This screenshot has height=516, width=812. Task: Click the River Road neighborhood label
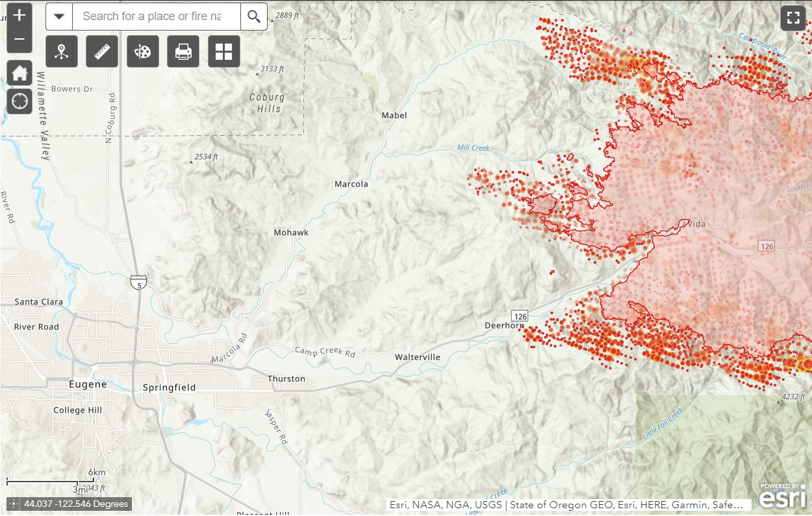point(36,326)
